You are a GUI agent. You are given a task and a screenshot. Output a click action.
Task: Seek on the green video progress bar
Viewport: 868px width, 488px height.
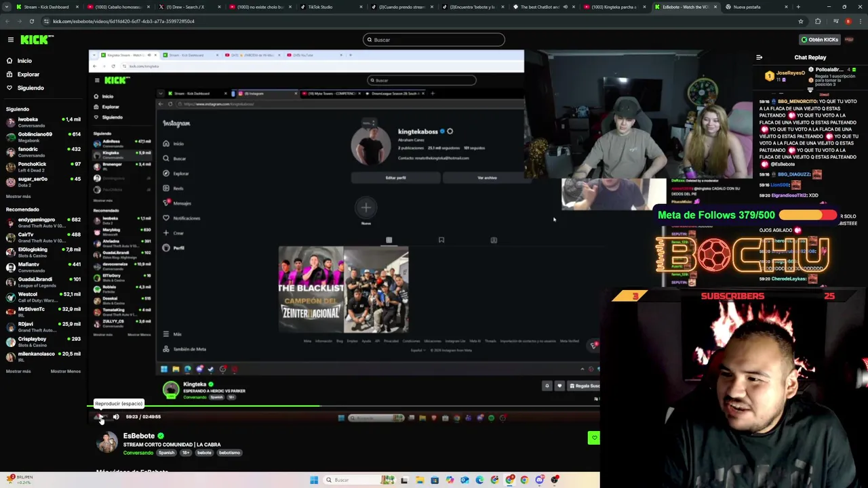click(x=343, y=407)
